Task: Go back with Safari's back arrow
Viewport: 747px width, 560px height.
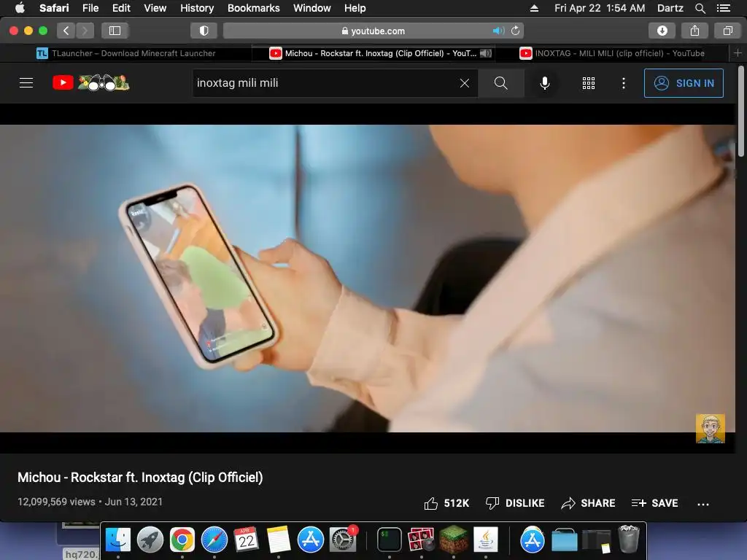Action: [x=66, y=31]
